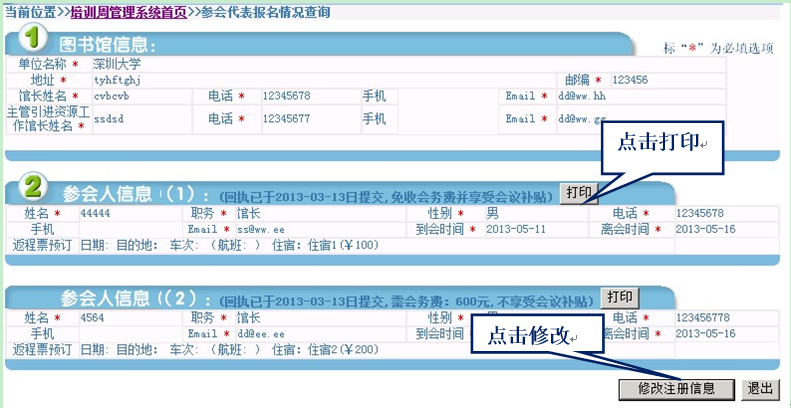Click the 退出 button
The width and height of the screenshot is (791, 408).
pyautogui.click(x=759, y=388)
